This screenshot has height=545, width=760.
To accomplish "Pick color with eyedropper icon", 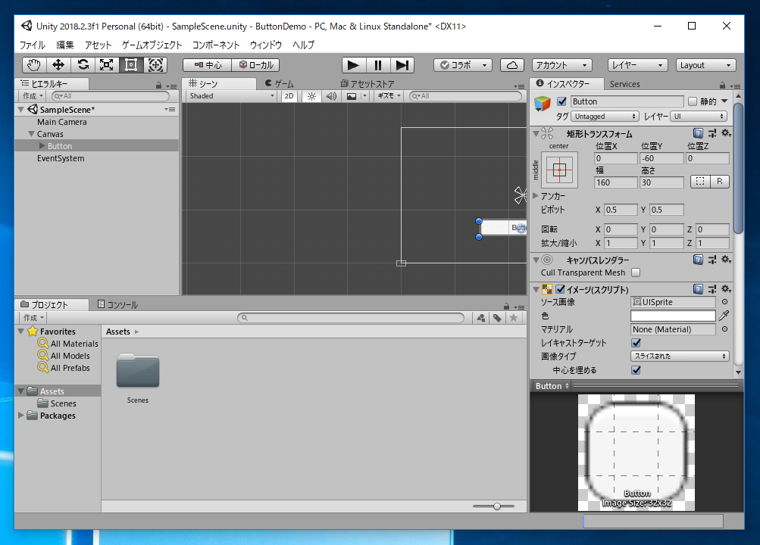I will [x=724, y=316].
